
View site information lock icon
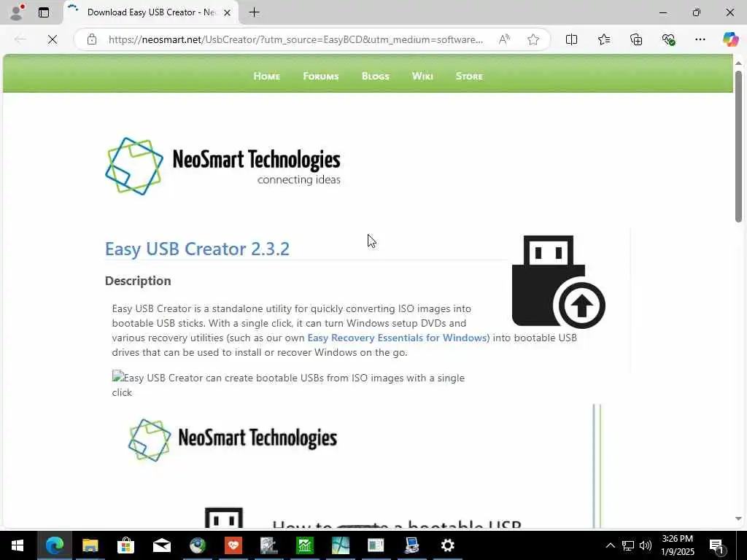coord(92,39)
